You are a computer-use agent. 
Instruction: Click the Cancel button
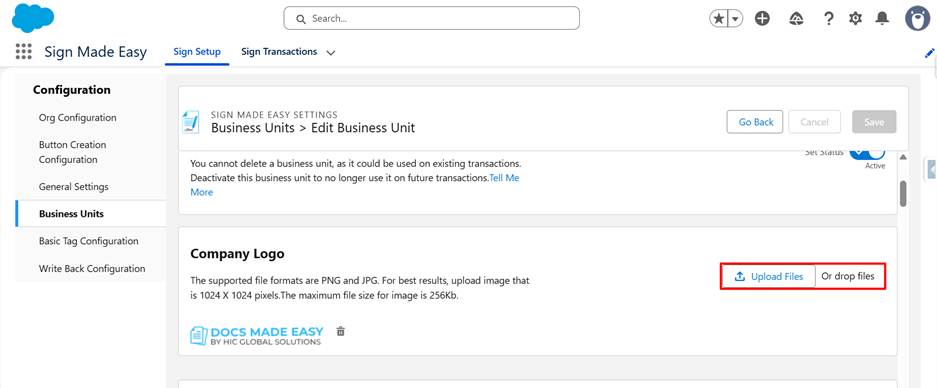[814, 122]
